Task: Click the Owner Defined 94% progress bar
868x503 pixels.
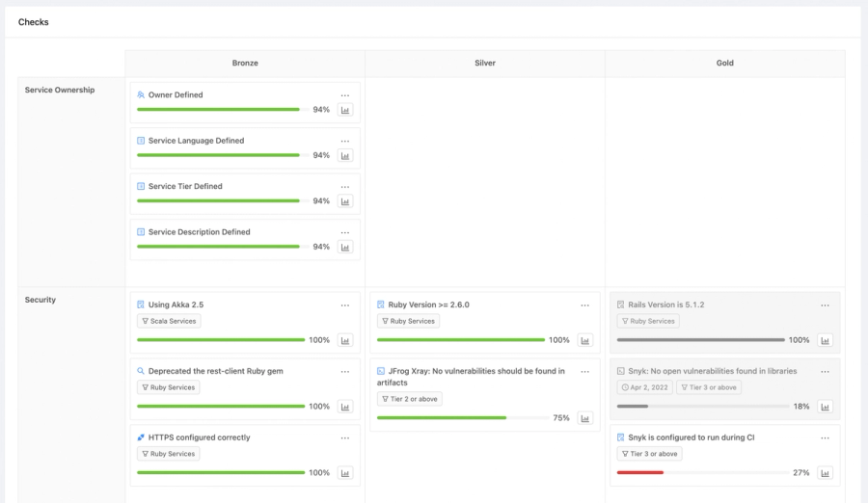Action: point(223,110)
